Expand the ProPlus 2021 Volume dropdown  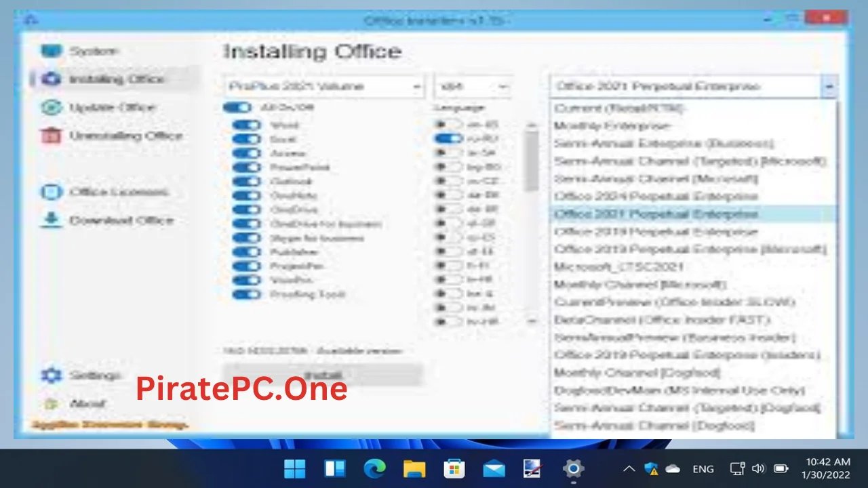pyautogui.click(x=324, y=87)
